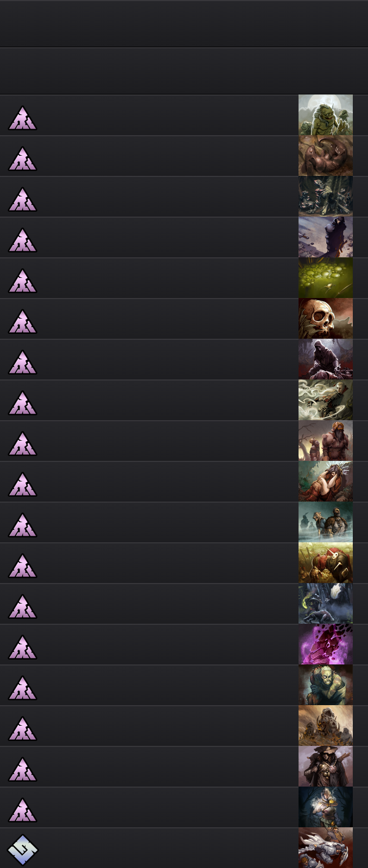Open the horned beast skulls in sand thumbnail
368x868 pixels.
coord(326,726)
